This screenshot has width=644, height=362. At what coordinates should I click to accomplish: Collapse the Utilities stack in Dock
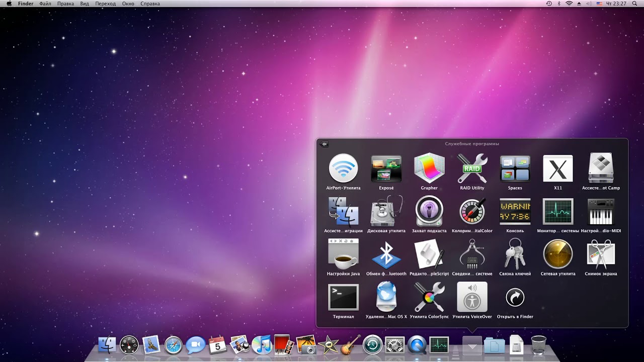[472, 345]
